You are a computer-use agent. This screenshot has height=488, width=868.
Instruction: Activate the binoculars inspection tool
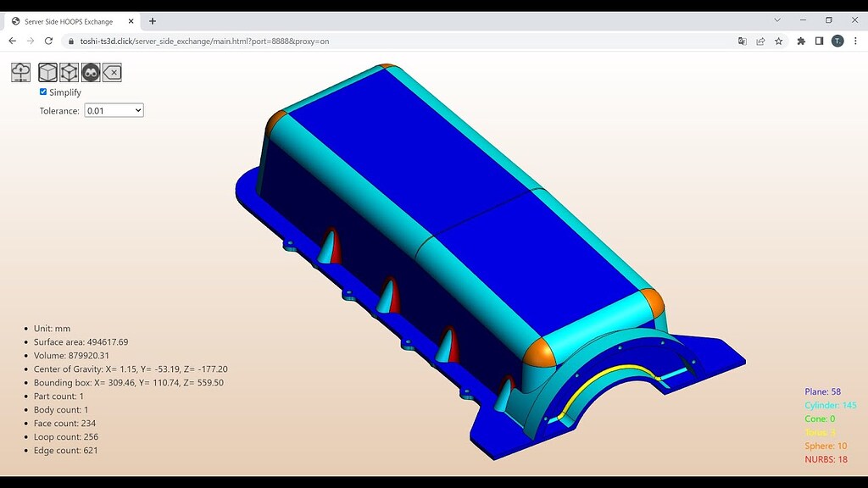click(89, 72)
